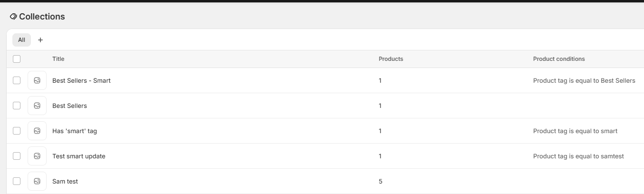Check the Best Sellers - Smart row checkbox
Viewport: 644px width, 194px height.
point(17,81)
